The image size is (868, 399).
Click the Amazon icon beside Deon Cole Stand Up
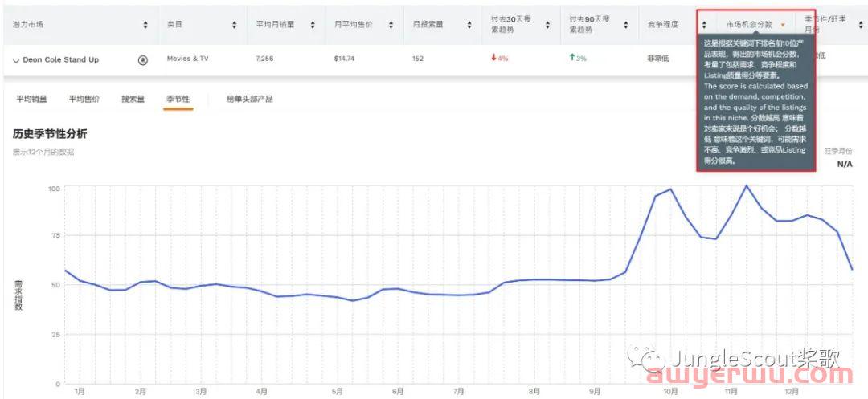tap(143, 59)
